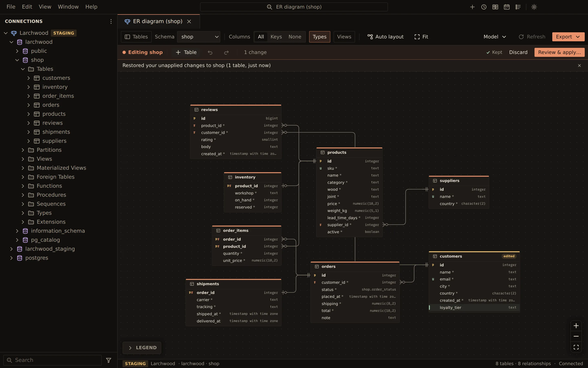Click Auto layout button

[x=385, y=37]
